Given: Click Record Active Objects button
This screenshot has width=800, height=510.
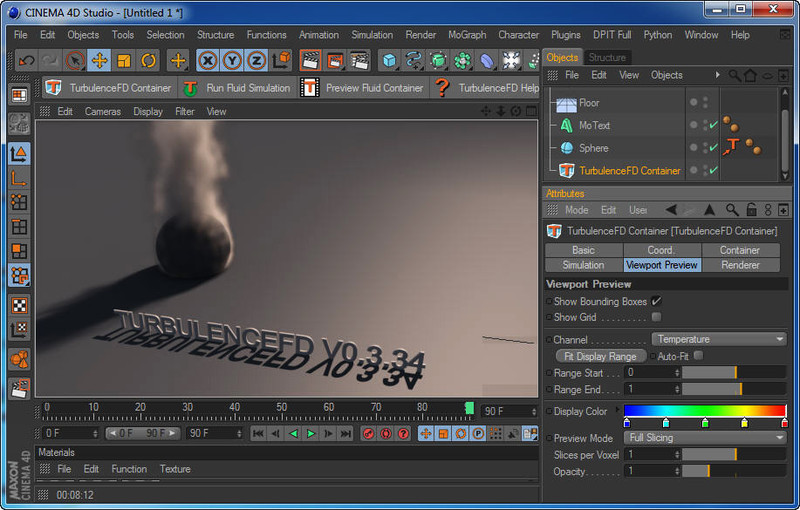Looking at the screenshot, I should coord(368,434).
